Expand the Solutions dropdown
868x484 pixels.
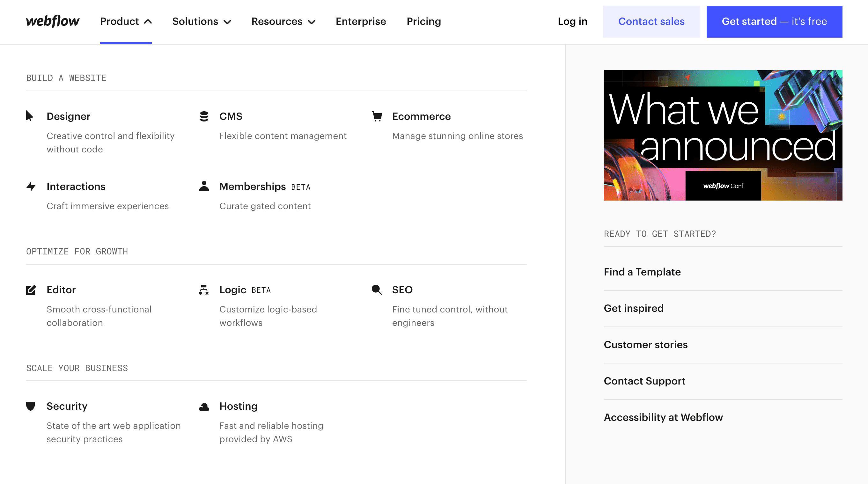(x=202, y=22)
